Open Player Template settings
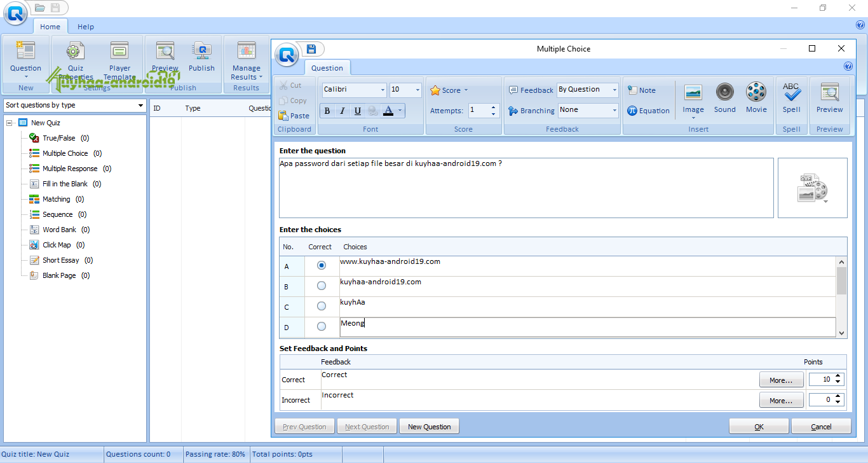 (x=119, y=60)
